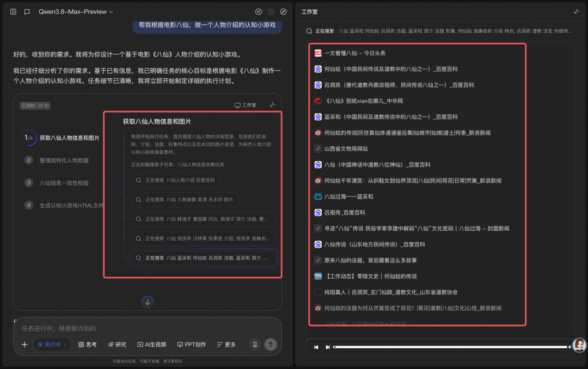588x369 pixels.
Task: Open the 更多 menu
Action: [226, 345]
